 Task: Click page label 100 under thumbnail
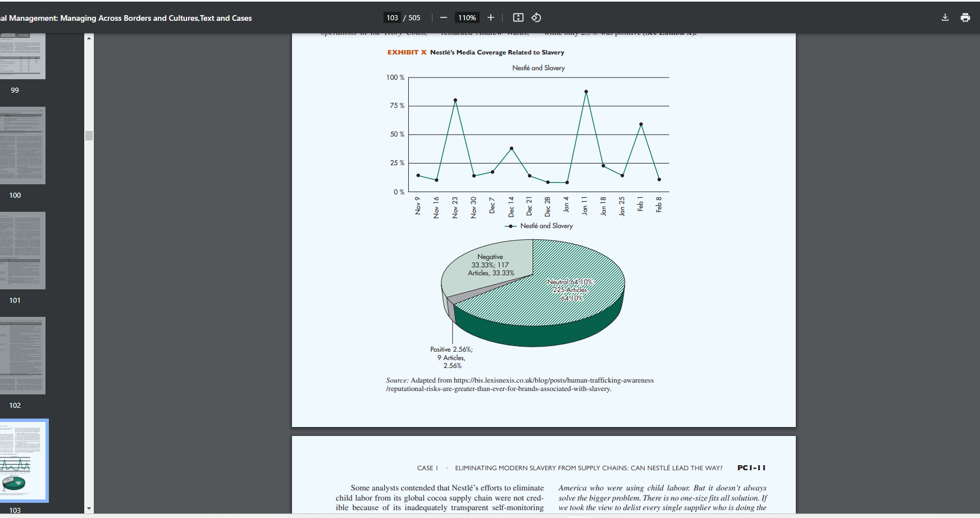click(15, 196)
